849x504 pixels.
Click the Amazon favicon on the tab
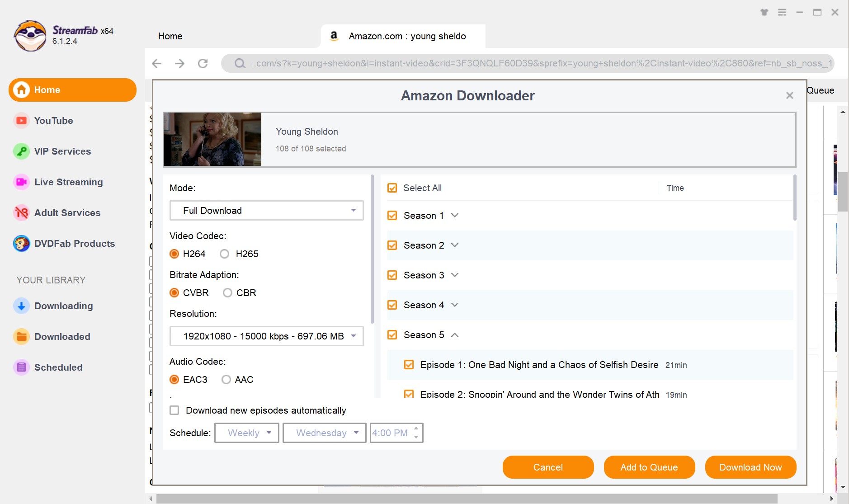coord(334,36)
